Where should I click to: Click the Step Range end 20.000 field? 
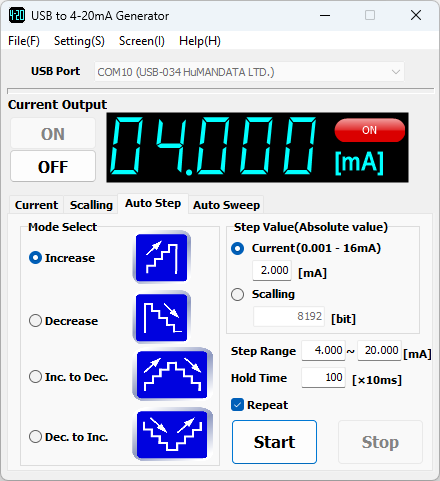[x=379, y=350]
